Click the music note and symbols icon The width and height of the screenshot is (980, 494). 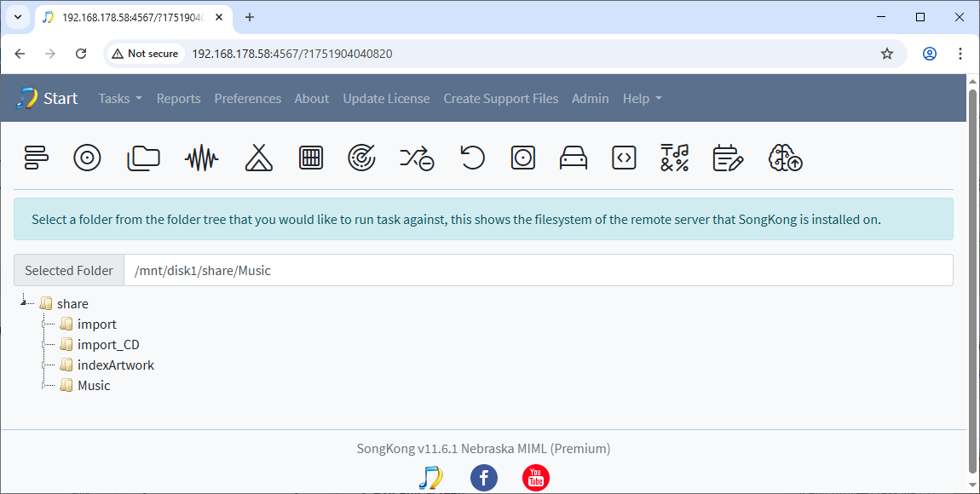point(674,158)
